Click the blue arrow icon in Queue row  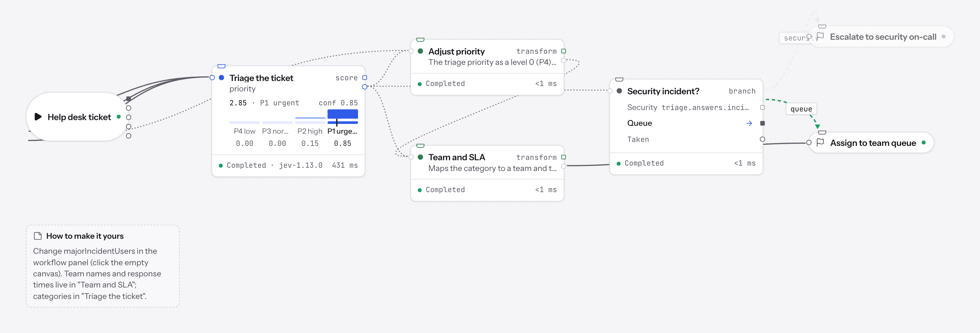(x=749, y=123)
